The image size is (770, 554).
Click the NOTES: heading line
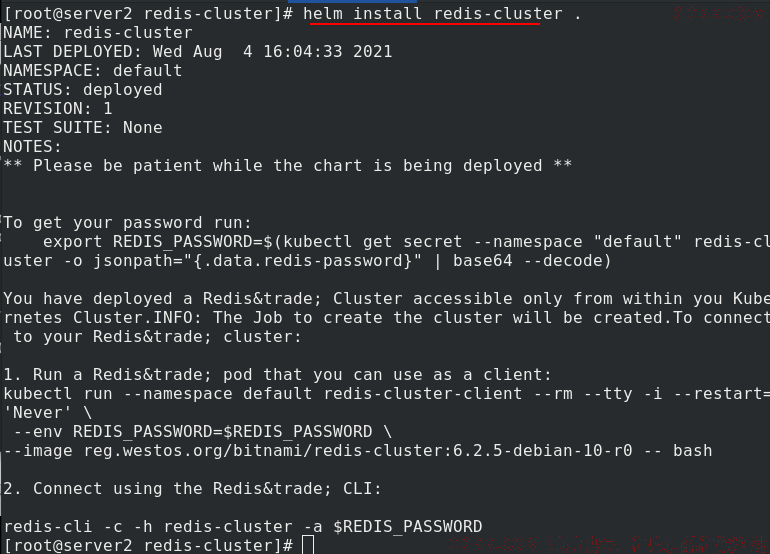tap(33, 147)
